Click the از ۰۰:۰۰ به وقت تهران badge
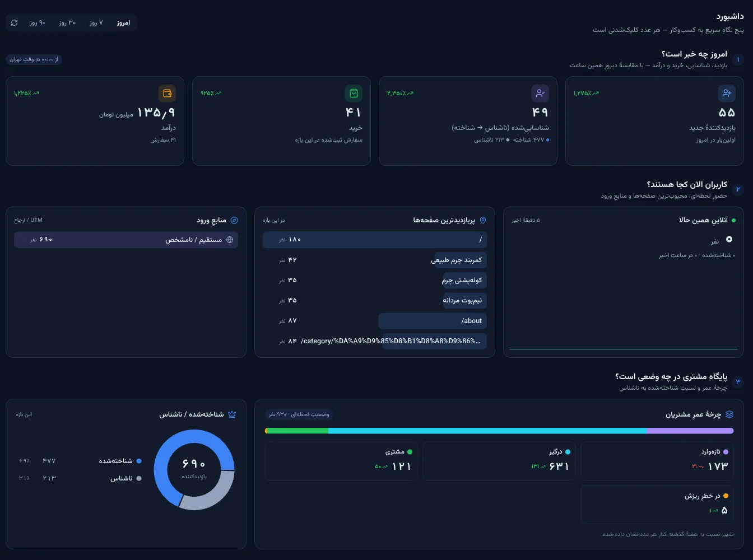The height and width of the screenshot is (560, 753). 34,59
